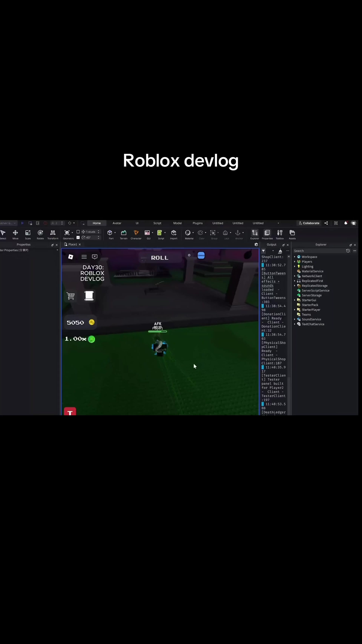
Task: Open the Model ribbon tab
Action: pyautogui.click(x=177, y=223)
